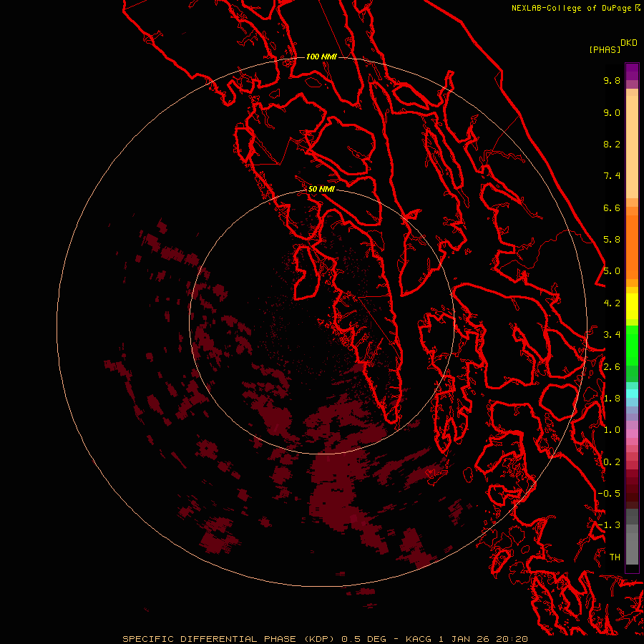Click the 2.6 value on color scale
This screenshot has height=644, width=644.
[612, 367]
